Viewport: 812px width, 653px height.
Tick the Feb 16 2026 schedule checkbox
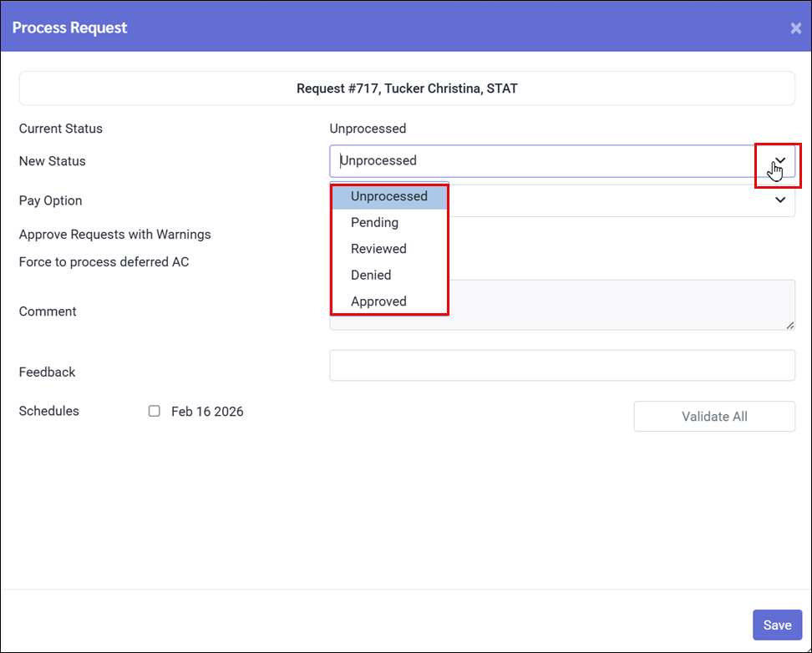coord(155,411)
